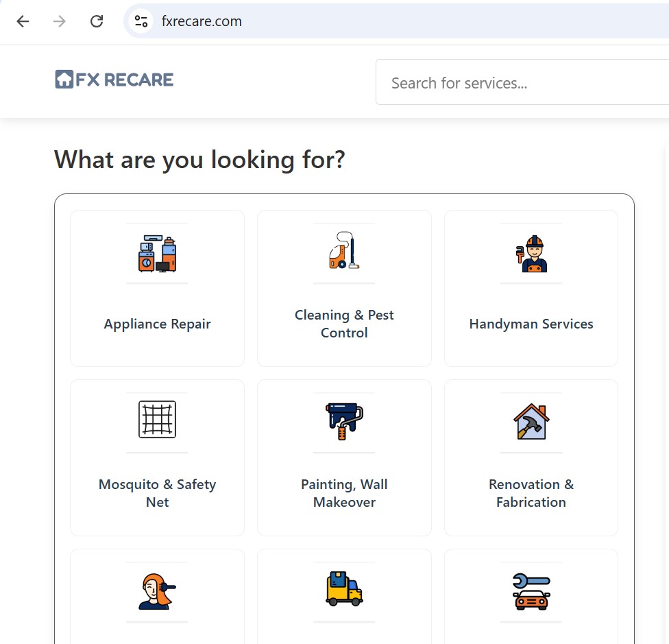This screenshot has width=669, height=644.
Task: Click the browser back arrow
Action: (x=23, y=21)
